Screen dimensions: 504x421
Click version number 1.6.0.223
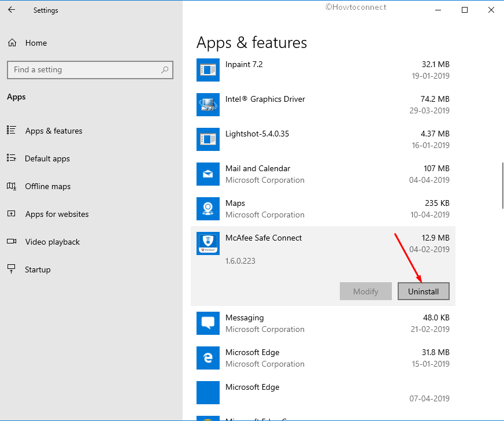(x=240, y=261)
